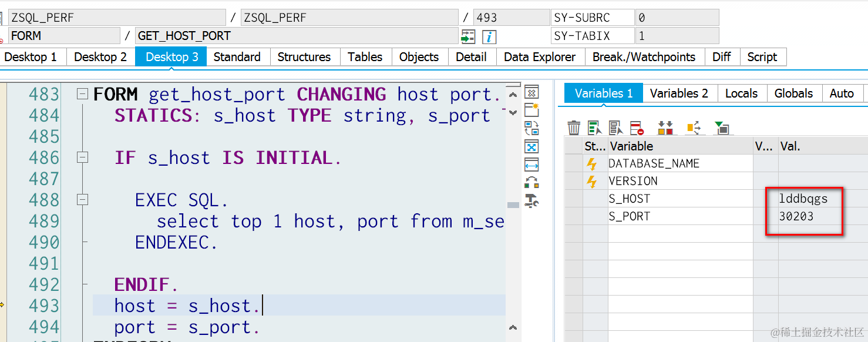Viewport: 868px width, 342px height.
Task: Click code line 493 'host = s_host.'
Action: pyautogui.click(x=187, y=306)
